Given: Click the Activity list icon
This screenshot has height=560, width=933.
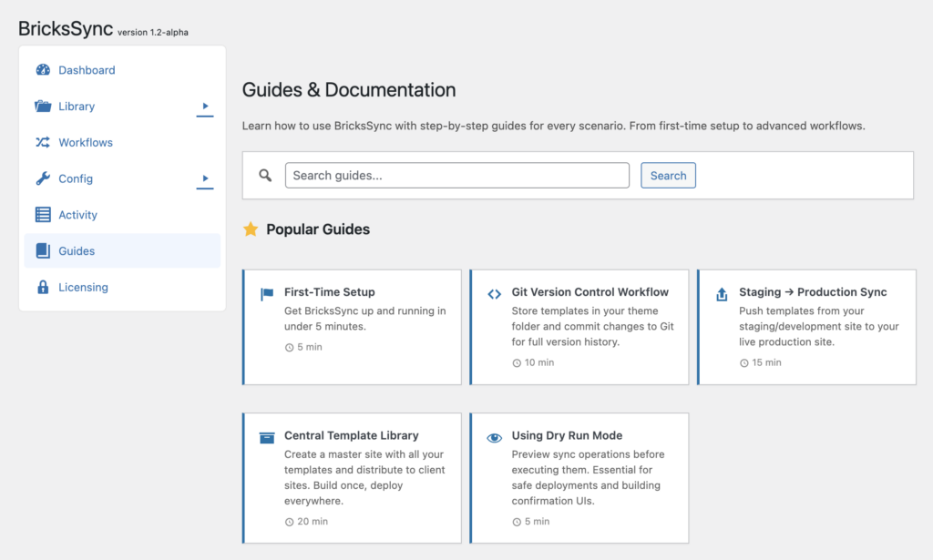Looking at the screenshot, I should (x=43, y=215).
